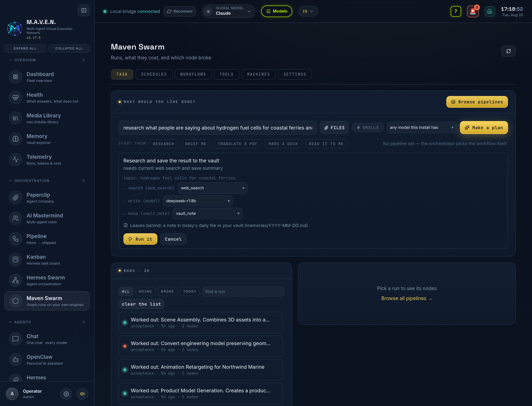Image resolution: width=532 pixels, height=406 pixels.
Task: Toggle the speaker sound icon
Action: (x=82, y=394)
